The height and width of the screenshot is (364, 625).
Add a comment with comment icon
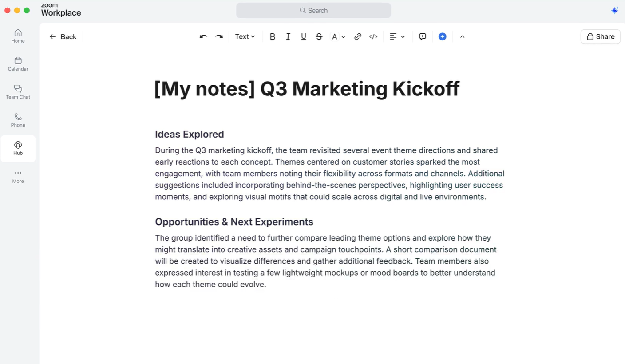[423, 36]
